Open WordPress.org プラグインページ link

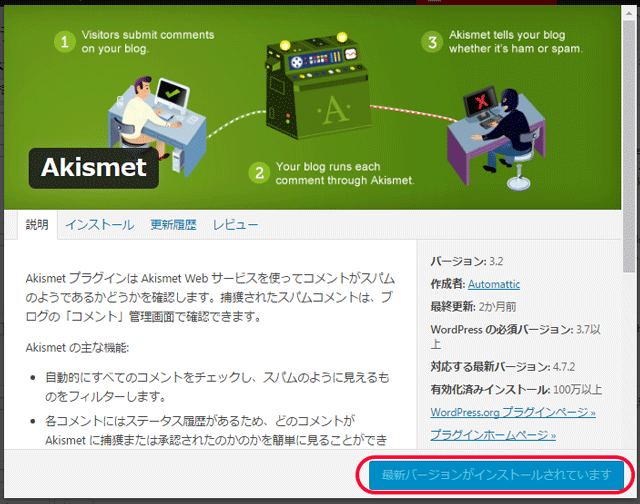click(513, 412)
